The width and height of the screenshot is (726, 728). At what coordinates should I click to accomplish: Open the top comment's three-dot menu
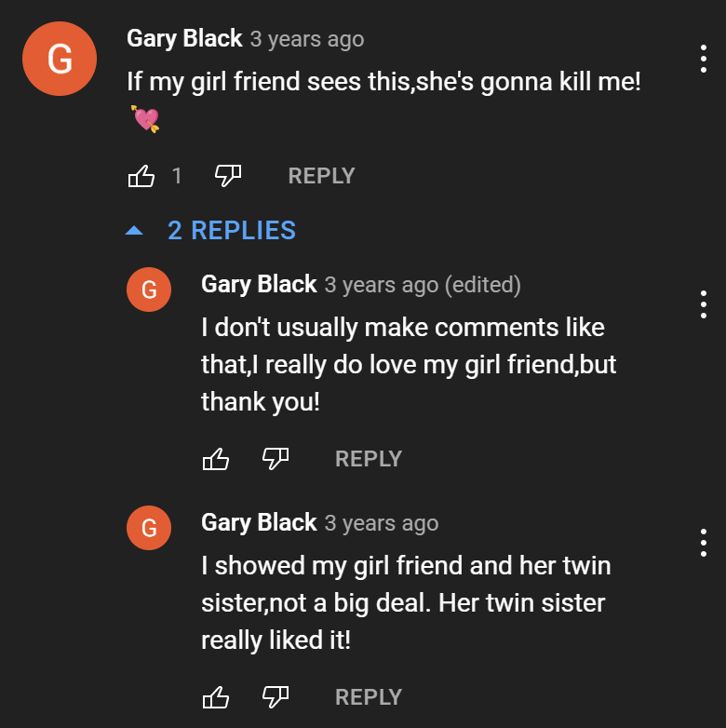coord(704,59)
